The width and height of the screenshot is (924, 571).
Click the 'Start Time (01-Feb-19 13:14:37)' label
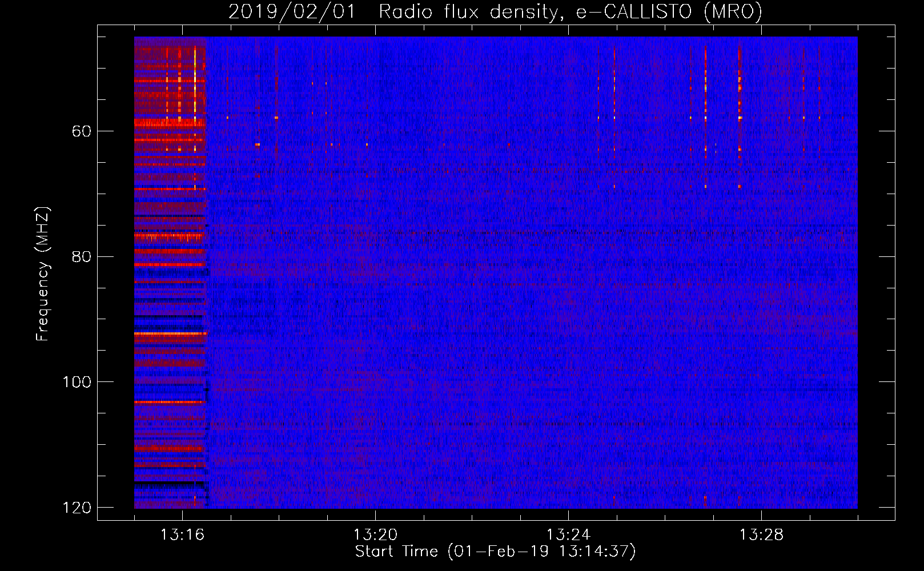coord(495,552)
